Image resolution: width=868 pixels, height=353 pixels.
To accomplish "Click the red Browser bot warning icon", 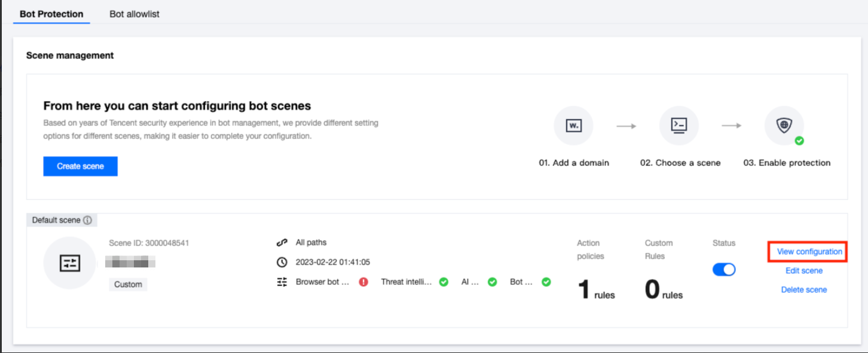I will (363, 282).
